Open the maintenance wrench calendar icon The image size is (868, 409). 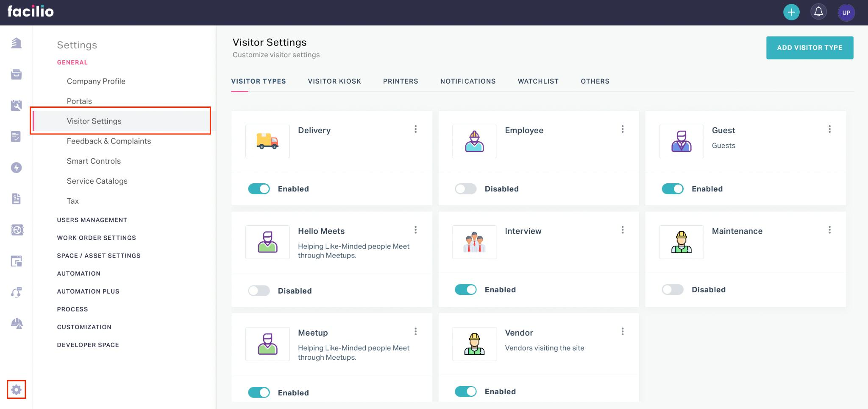pos(16,105)
